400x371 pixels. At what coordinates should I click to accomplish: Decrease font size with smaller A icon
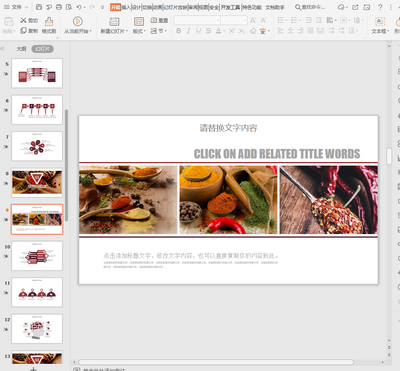(263, 20)
